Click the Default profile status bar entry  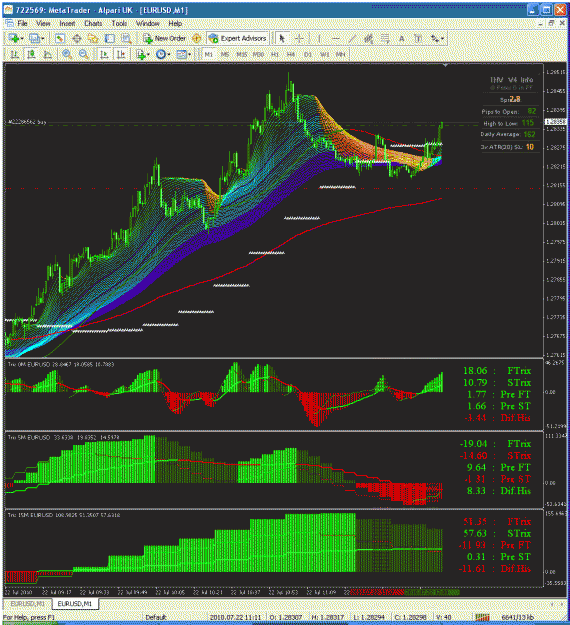tap(155, 617)
